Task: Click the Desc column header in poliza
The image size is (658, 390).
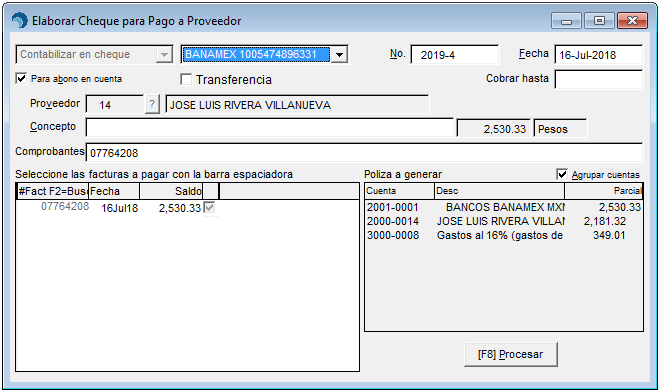Action: tap(499, 191)
